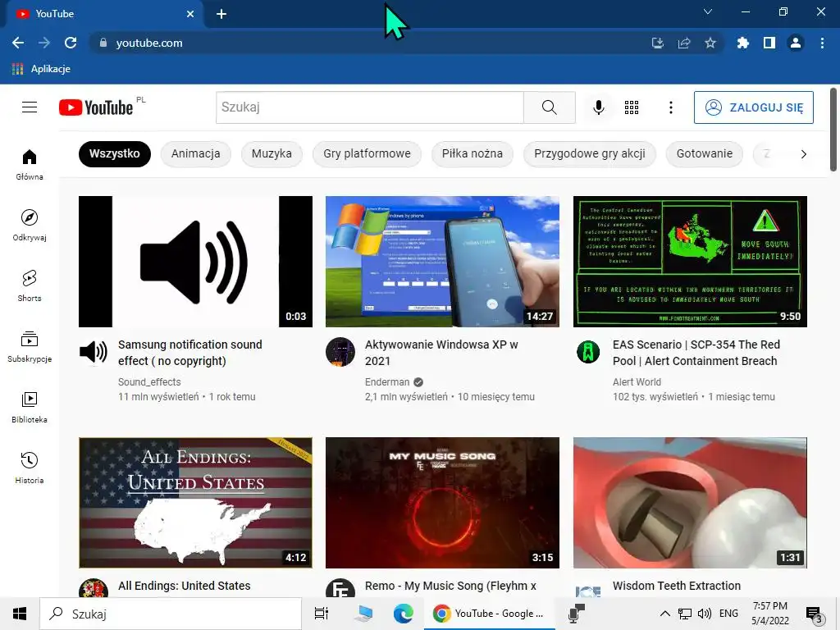Play green Canada alert map thumbnail

point(690,262)
